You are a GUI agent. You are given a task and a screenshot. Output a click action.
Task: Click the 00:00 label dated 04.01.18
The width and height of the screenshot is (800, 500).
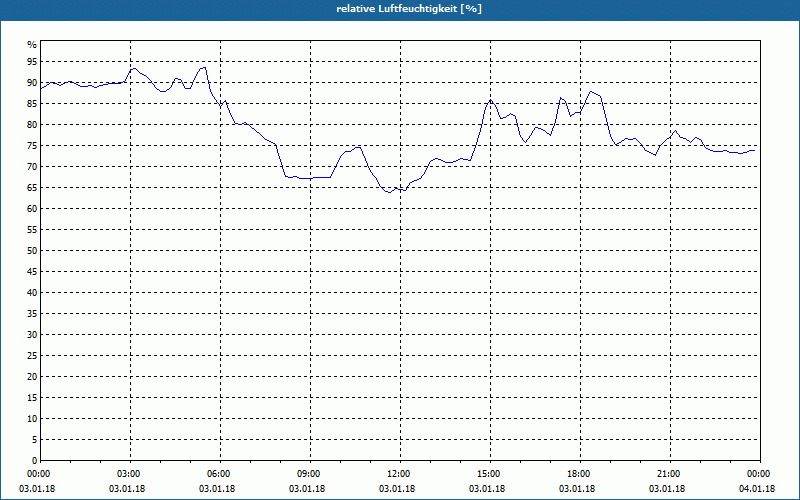point(760,474)
